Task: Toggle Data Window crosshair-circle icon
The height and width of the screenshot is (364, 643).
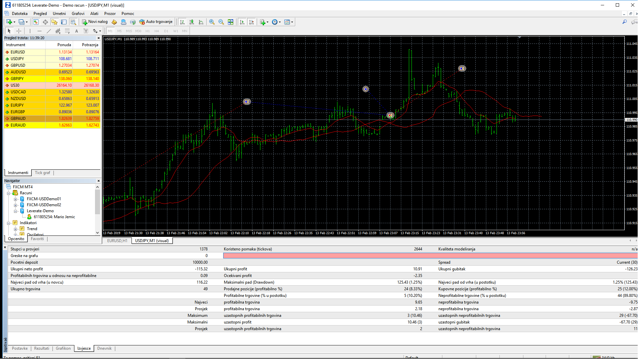Action: coord(45,22)
